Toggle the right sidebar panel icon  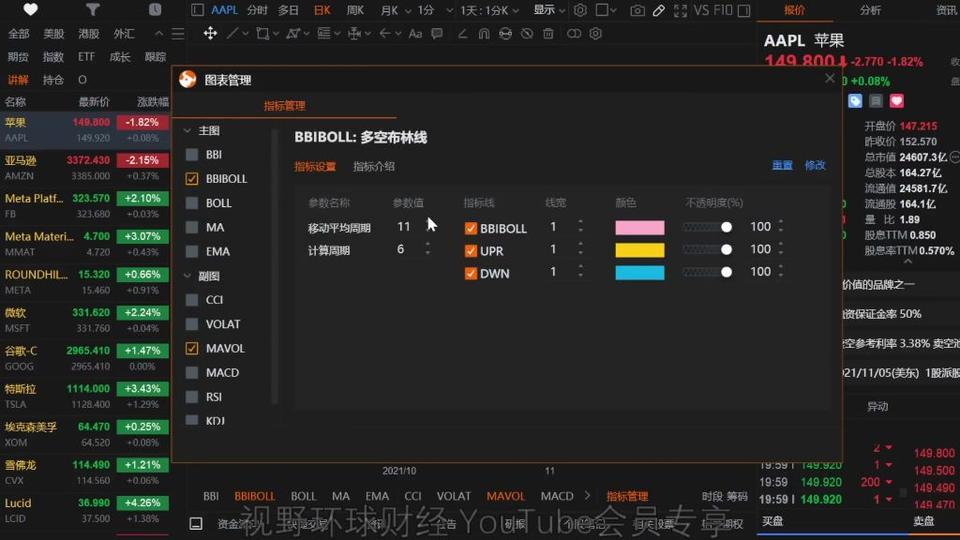[744, 10]
